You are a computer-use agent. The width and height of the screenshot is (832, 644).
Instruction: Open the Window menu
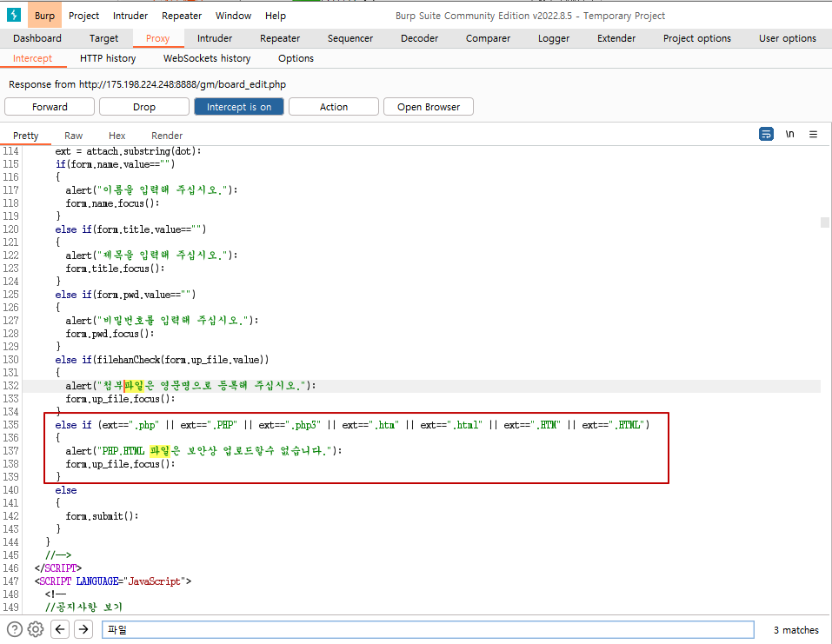click(x=233, y=16)
